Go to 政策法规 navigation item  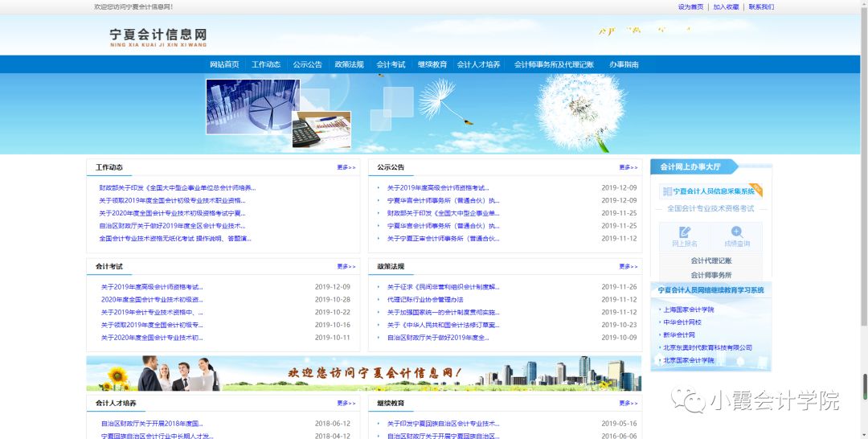click(x=350, y=64)
